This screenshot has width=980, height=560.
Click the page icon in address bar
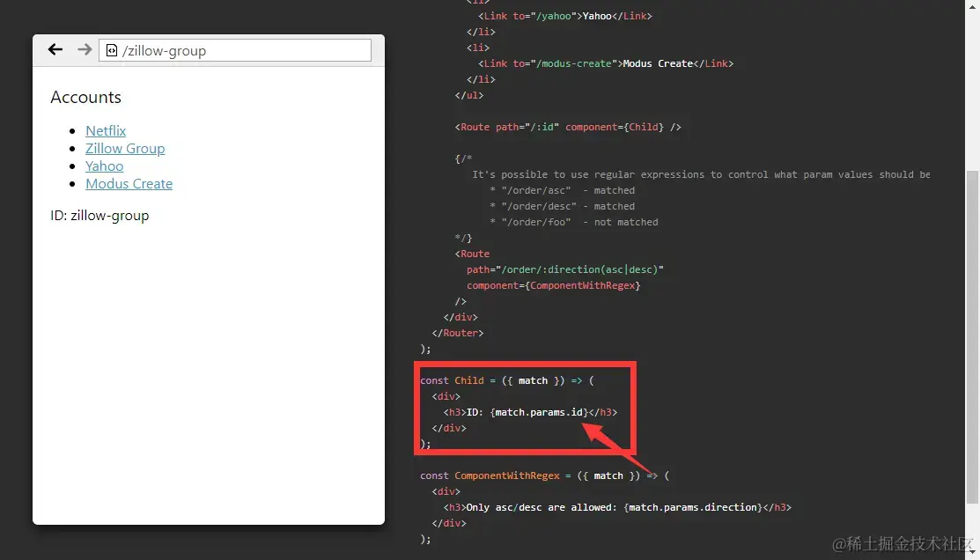[x=111, y=50]
